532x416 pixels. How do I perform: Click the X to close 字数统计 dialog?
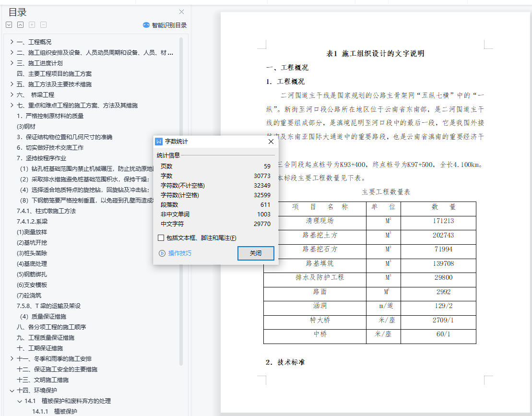coord(271,142)
